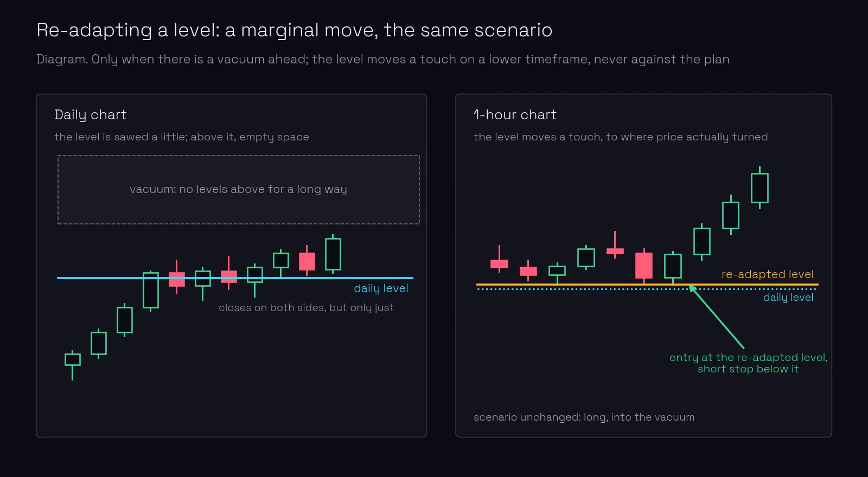The width and height of the screenshot is (868, 477).
Task: Click 'scenario unchanged: long, into the vacuum' text
Action: (584, 417)
